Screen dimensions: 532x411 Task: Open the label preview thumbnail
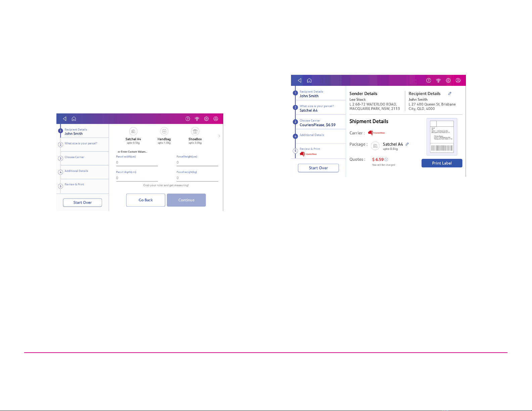(x=442, y=137)
